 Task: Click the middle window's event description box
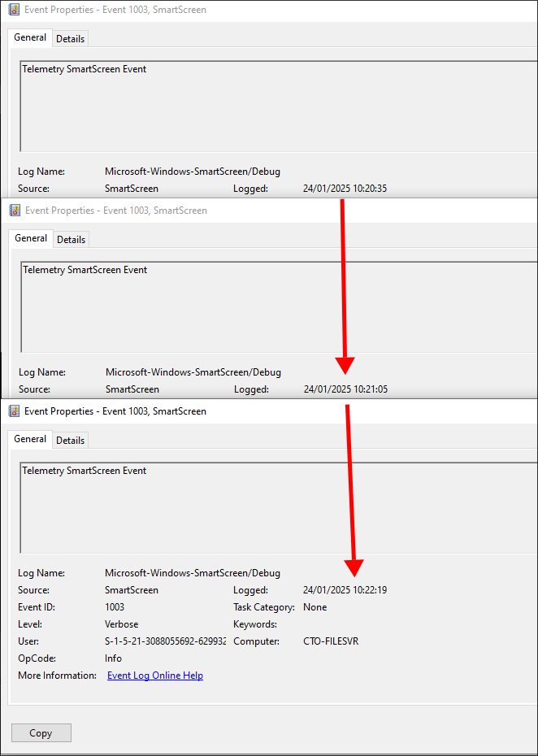(279, 307)
